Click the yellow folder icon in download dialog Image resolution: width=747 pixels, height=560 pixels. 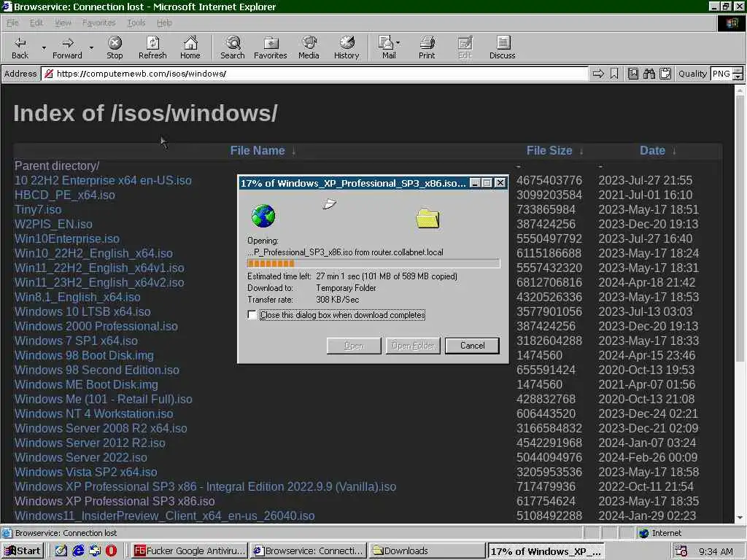[427, 218]
